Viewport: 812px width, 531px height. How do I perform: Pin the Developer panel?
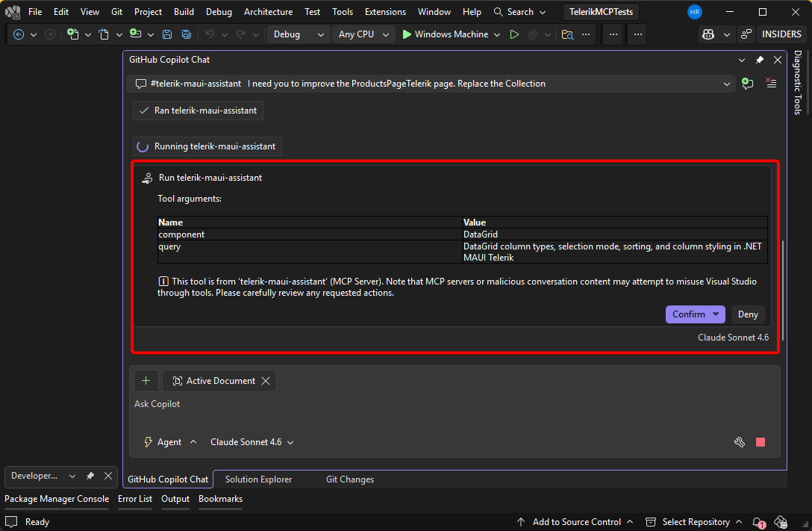tap(90, 476)
